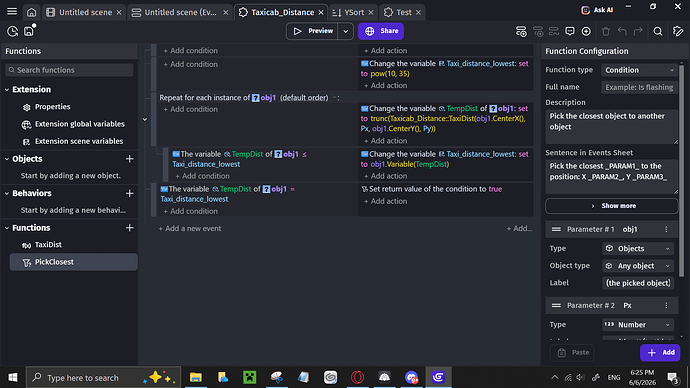Open the default order dropdown arrow
690x388 pixels.
pos(334,98)
